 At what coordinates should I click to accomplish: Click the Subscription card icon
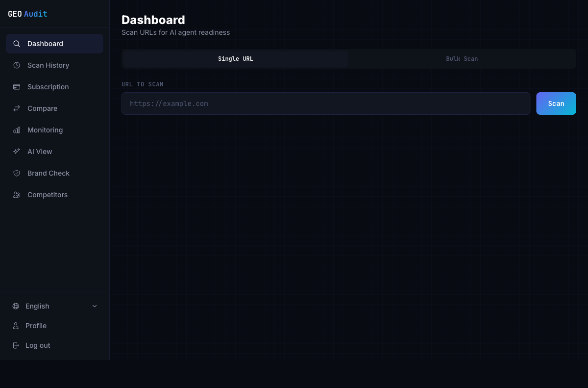[x=16, y=87]
